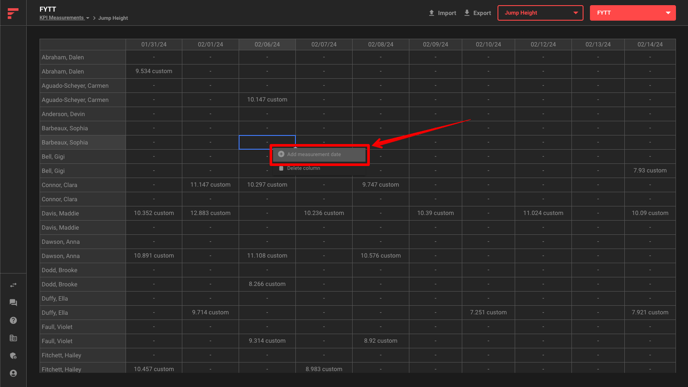Click the 10.457 custom cell
688x387 pixels.
coord(154,369)
